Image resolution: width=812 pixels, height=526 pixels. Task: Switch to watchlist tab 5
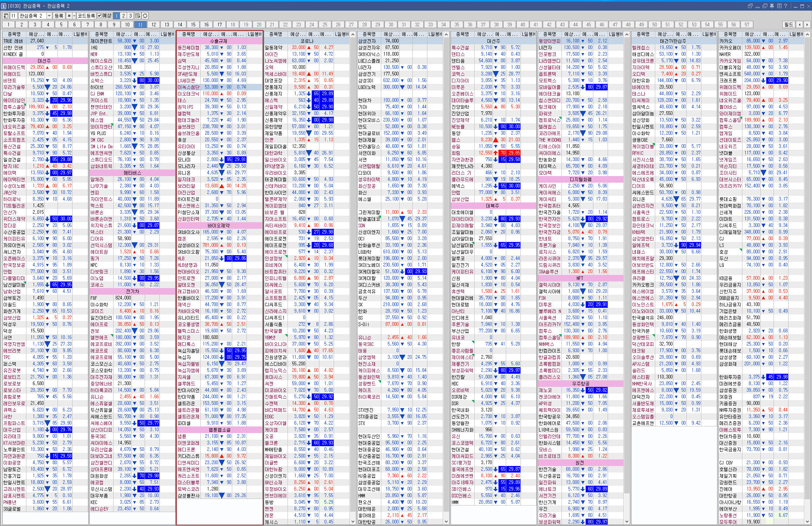(x=61, y=25)
